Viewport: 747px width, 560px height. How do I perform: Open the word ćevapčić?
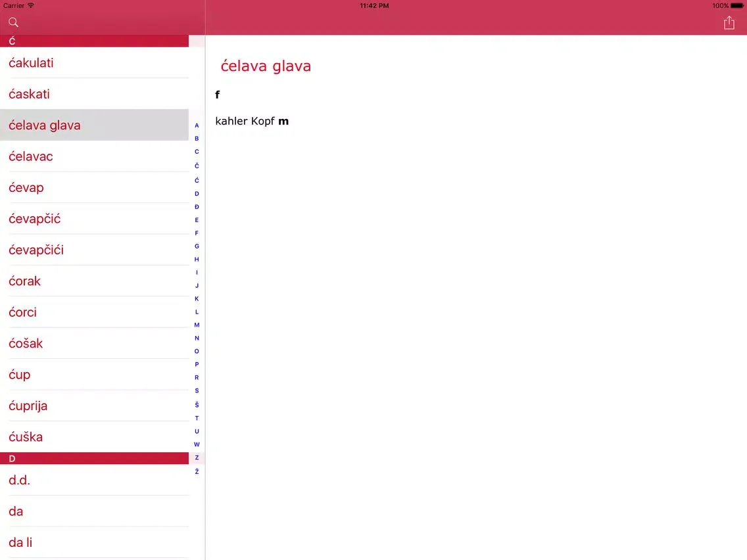point(94,219)
